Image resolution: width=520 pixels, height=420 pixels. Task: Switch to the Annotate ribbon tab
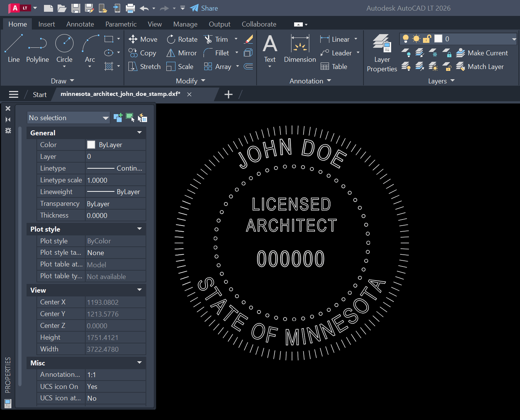(80, 24)
